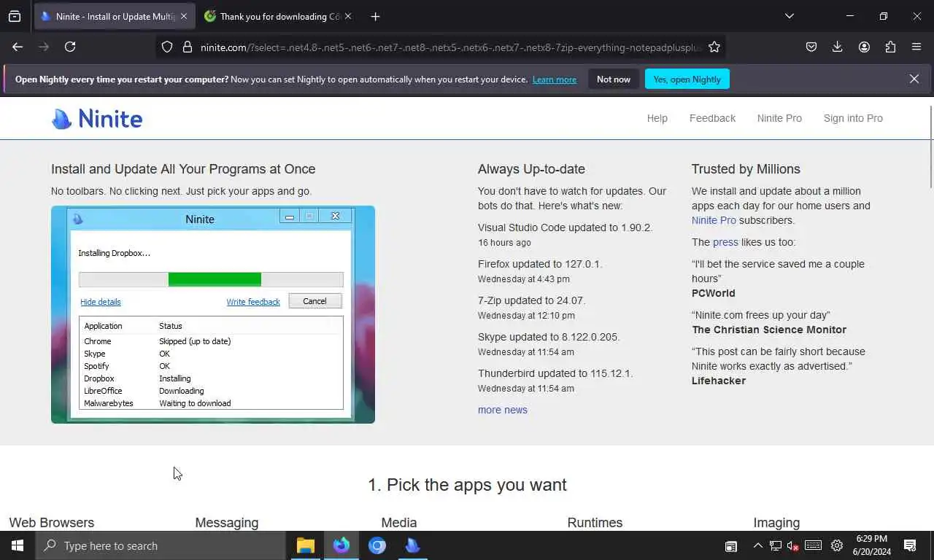Screen dimensions: 934x560
Task: Click The Christian Science Monitor text
Action: tap(769, 330)
